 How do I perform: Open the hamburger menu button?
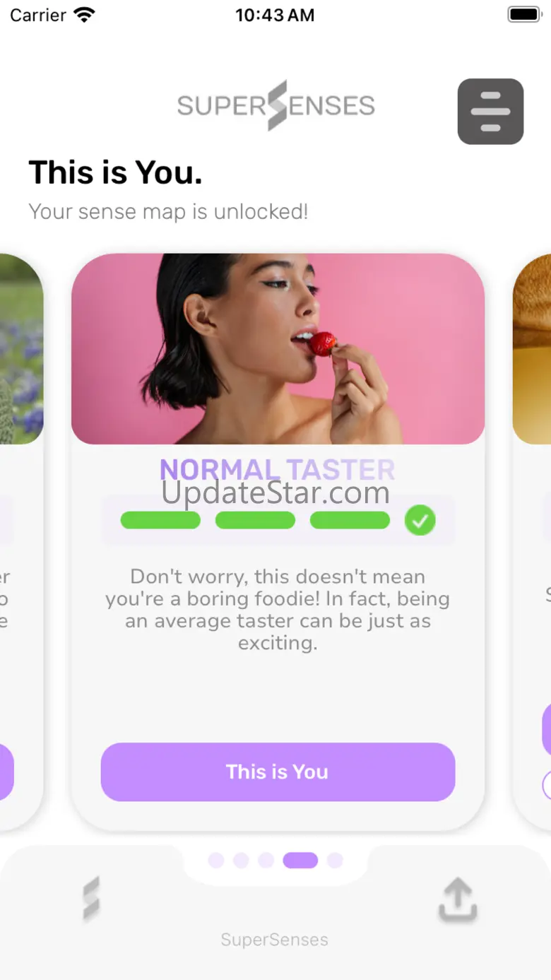click(490, 112)
